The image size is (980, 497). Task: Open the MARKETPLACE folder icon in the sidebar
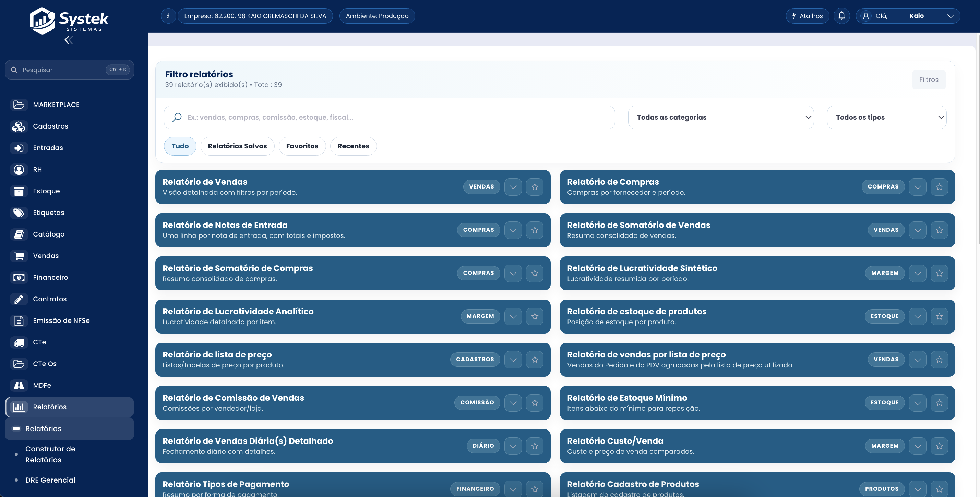point(19,105)
